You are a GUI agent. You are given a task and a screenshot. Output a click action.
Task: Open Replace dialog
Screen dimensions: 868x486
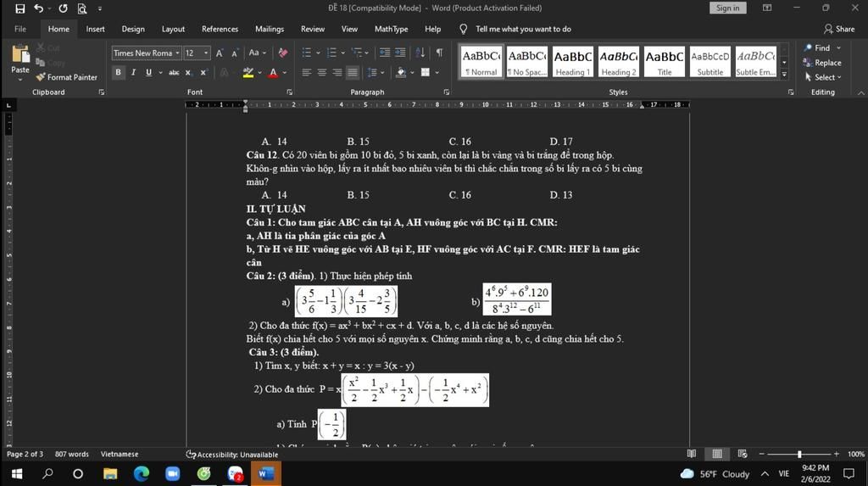822,63
